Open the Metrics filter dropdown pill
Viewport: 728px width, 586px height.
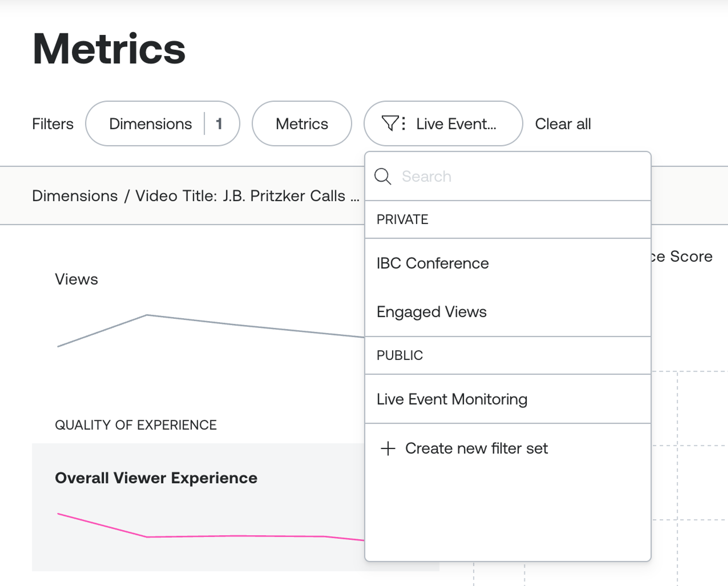[x=302, y=124]
